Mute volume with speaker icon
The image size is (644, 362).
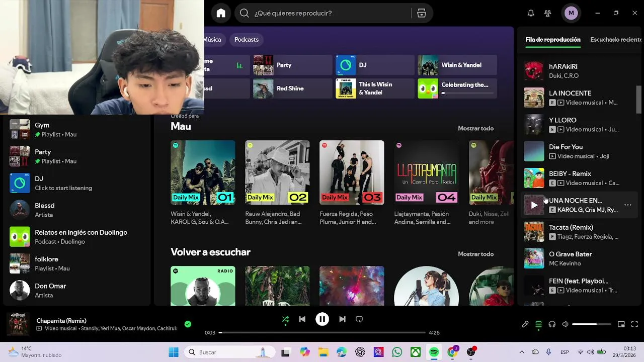tap(566, 324)
